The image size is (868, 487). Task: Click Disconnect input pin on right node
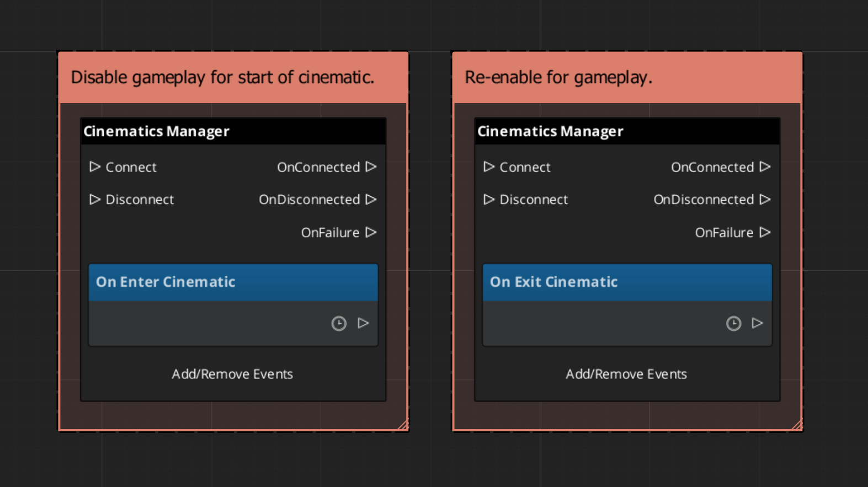(x=489, y=199)
